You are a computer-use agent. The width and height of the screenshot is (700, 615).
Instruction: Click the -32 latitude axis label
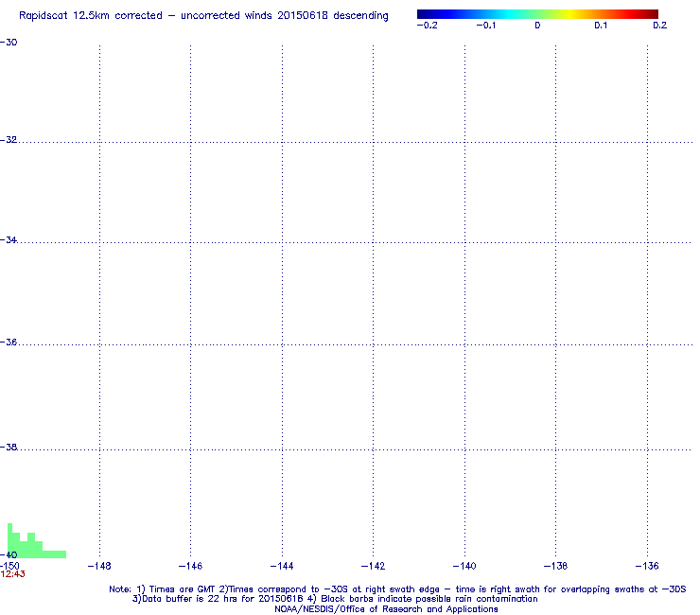[9, 140]
